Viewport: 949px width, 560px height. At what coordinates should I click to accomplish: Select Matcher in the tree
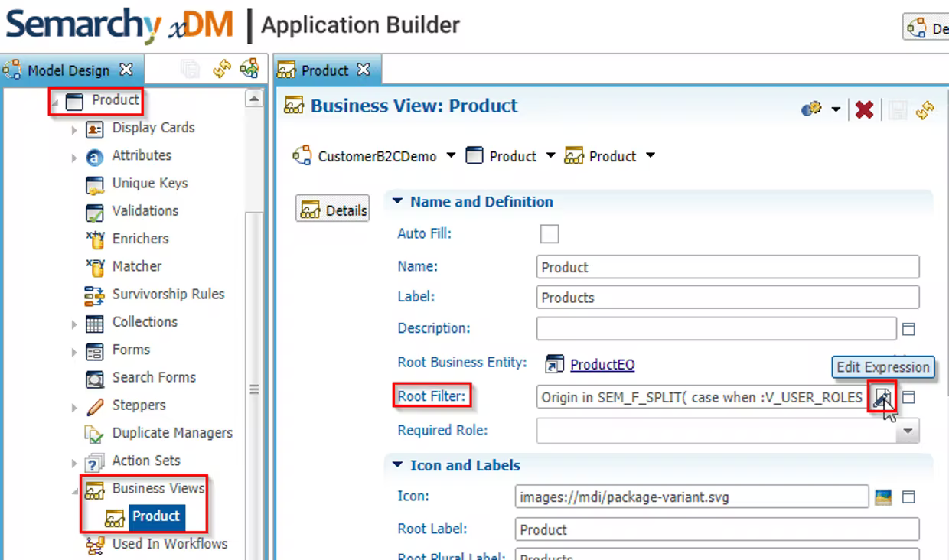coord(137,266)
